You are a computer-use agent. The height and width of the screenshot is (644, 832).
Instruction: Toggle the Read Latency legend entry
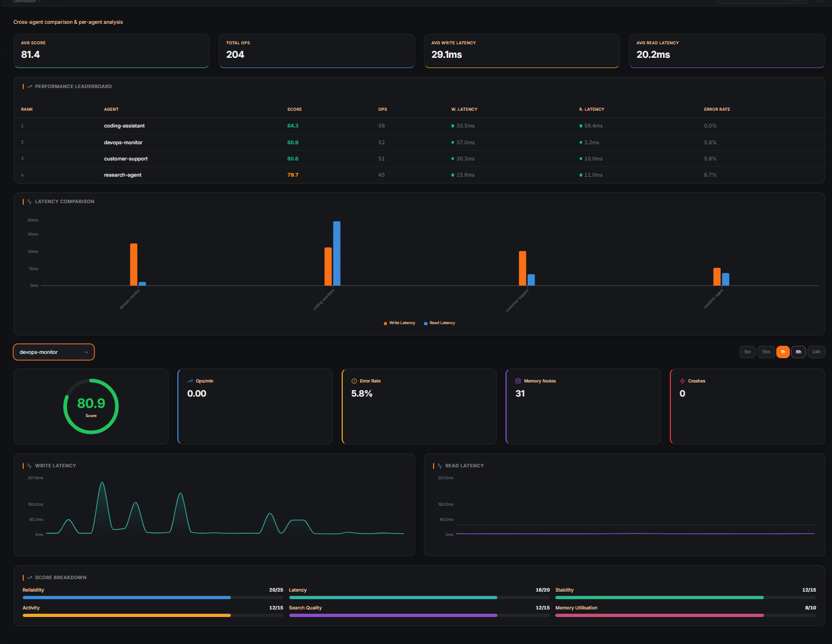coord(439,323)
